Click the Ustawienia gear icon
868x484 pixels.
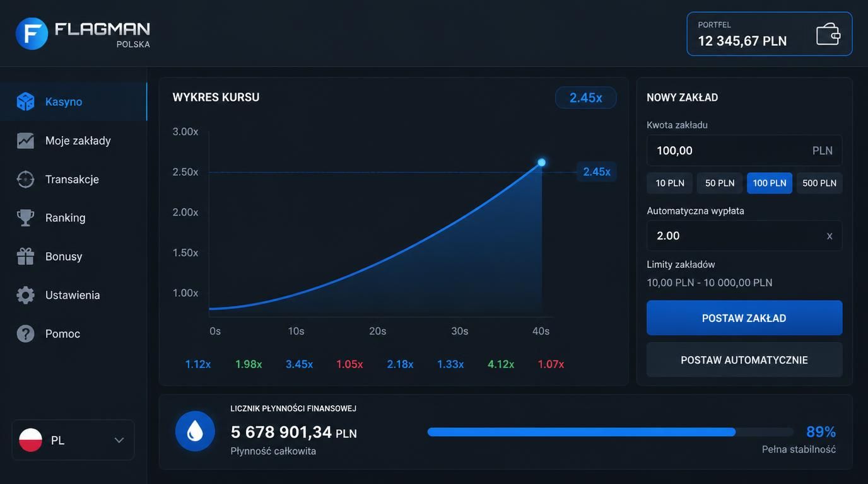[x=25, y=295]
